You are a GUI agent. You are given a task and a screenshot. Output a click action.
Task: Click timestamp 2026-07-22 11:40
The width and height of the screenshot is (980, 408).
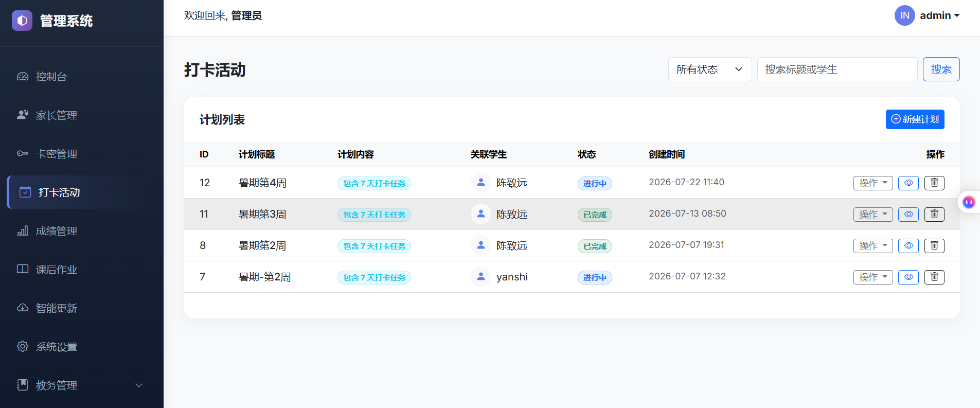(x=686, y=182)
